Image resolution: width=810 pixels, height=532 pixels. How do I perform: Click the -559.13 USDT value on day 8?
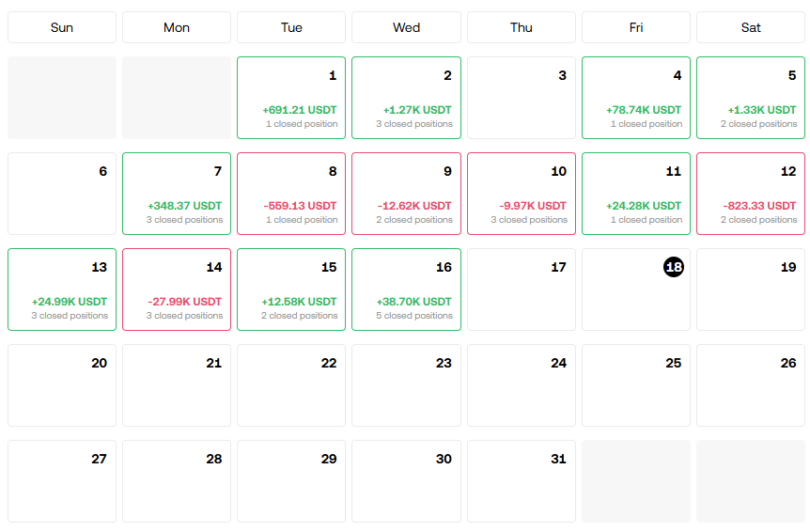point(300,206)
